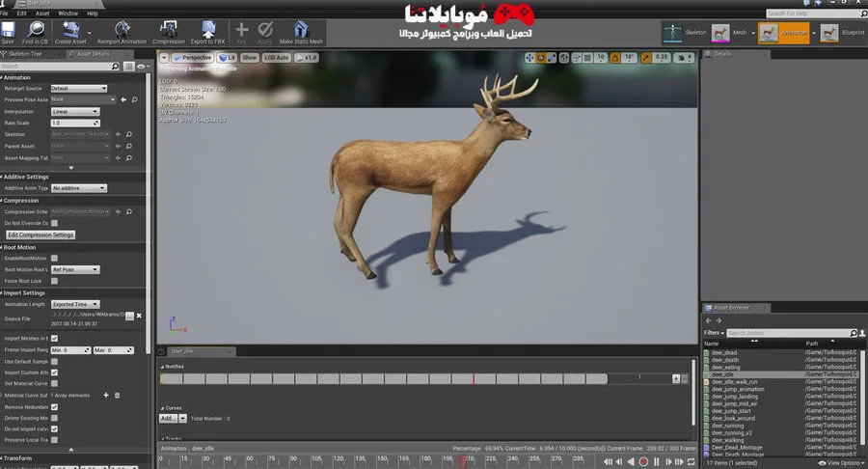868x469 pixels.
Task: Click the Find in CB magnifier icon
Action: [x=35, y=29]
